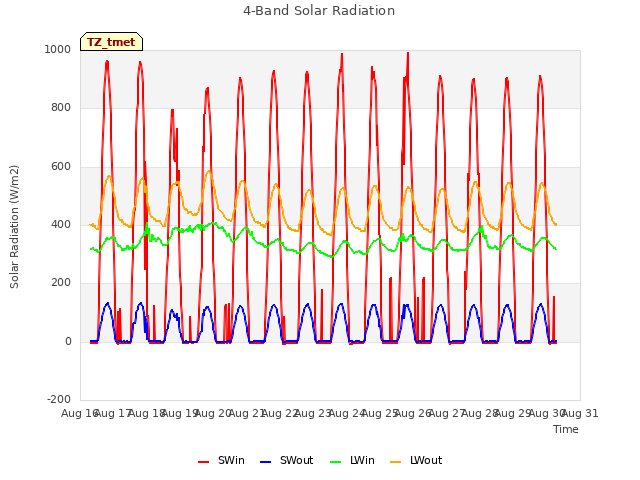Click the 800 y-axis tick label

61,108
